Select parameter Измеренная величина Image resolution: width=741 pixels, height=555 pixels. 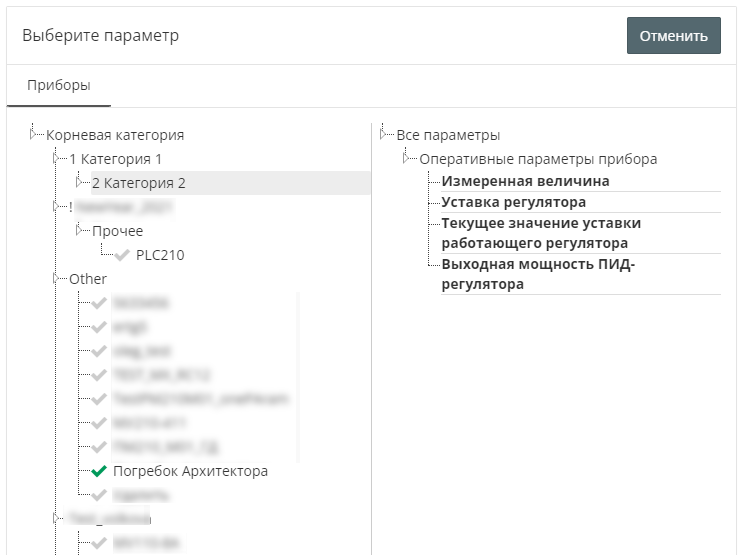pyautogui.click(x=525, y=181)
